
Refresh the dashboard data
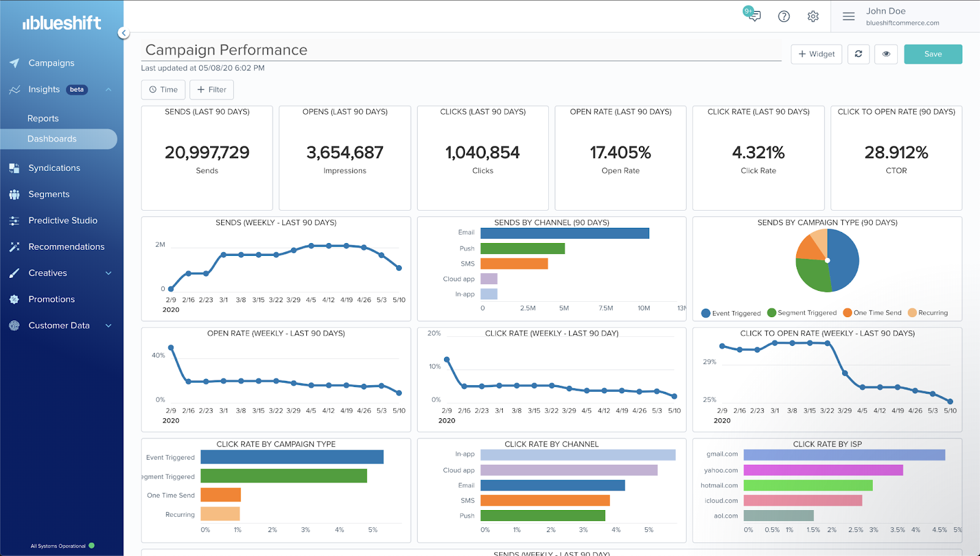pyautogui.click(x=859, y=54)
